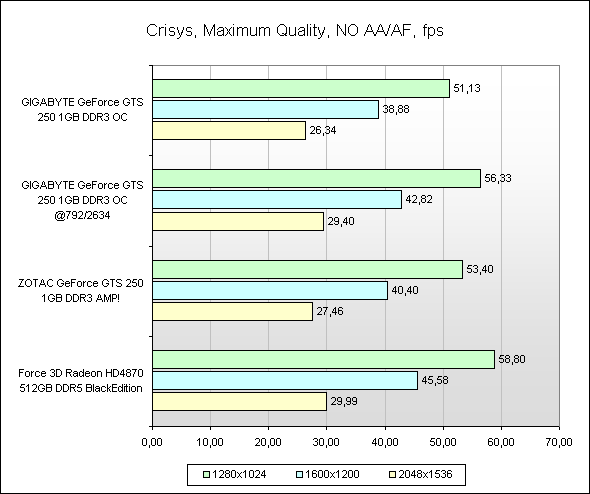
Task: Click the 1600x1200 legend label
Action: pos(332,474)
